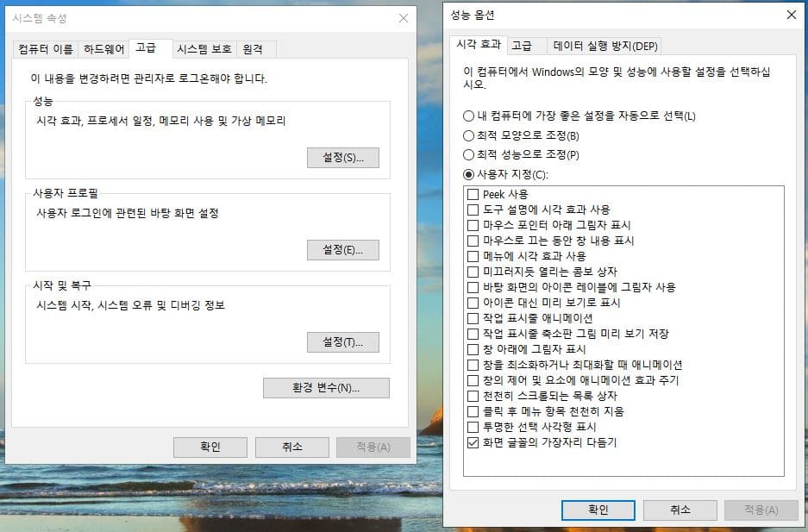Open the 하드웨어 tab
Viewport: 808px width, 532px height.
104,49
